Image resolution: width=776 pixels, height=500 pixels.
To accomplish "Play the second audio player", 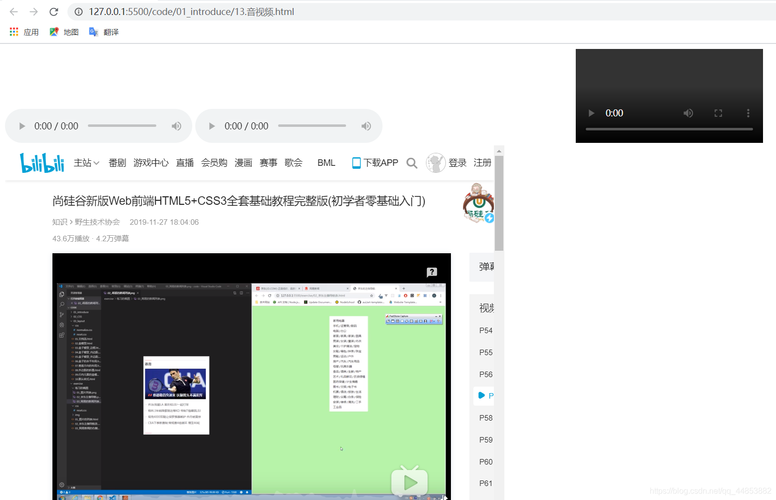I will pos(212,126).
